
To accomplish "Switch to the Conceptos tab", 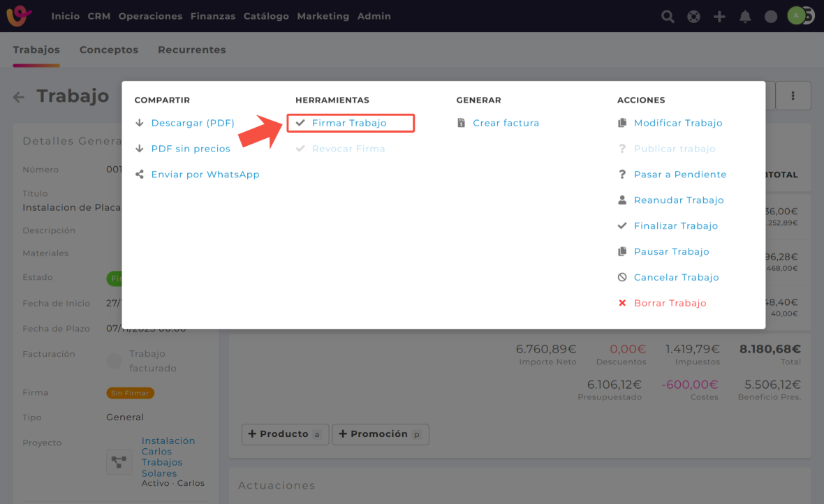I will [x=109, y=50].
